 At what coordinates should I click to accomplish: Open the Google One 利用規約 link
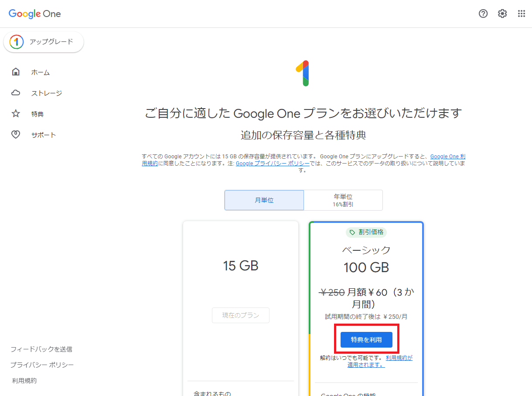pos(448,157)
